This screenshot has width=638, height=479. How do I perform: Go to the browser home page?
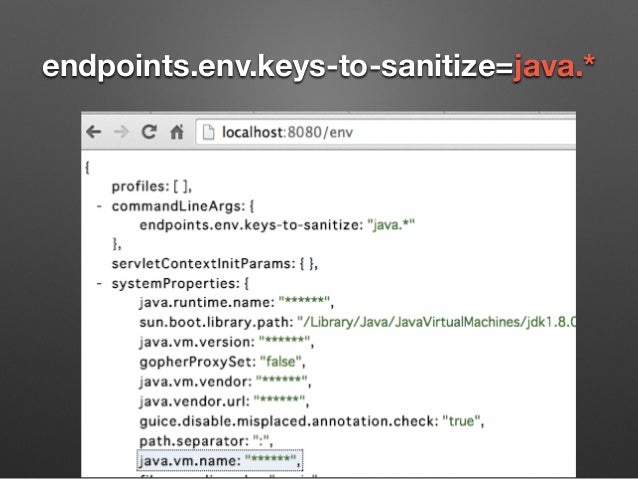pos(177,132)
